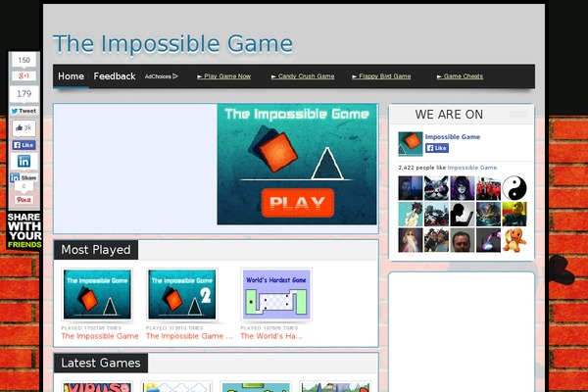Click the Twitter Tweet button
The height and width of the screenshot is (392, 588).
[x=24, y=111]
